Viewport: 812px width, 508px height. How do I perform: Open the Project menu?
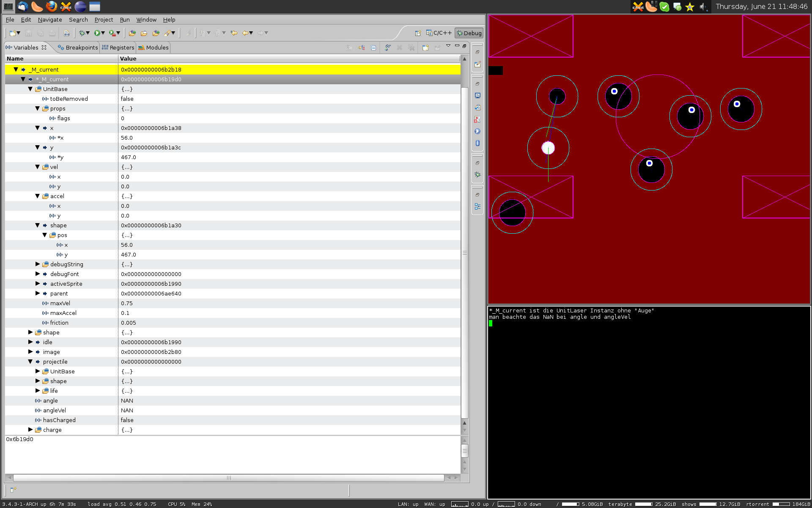pos(104,19)
